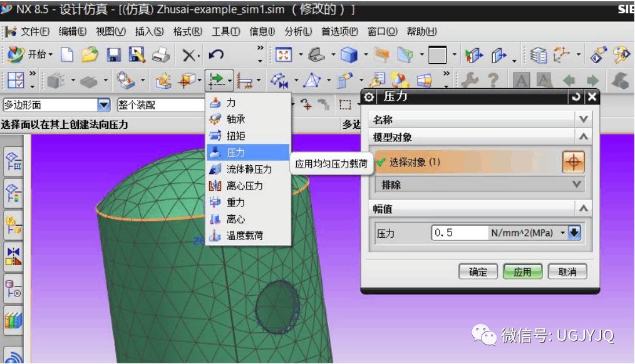Open the 分析(L) menu
Image resolution: width=635 pixels, height=364 pixels.
click(298, 31)
